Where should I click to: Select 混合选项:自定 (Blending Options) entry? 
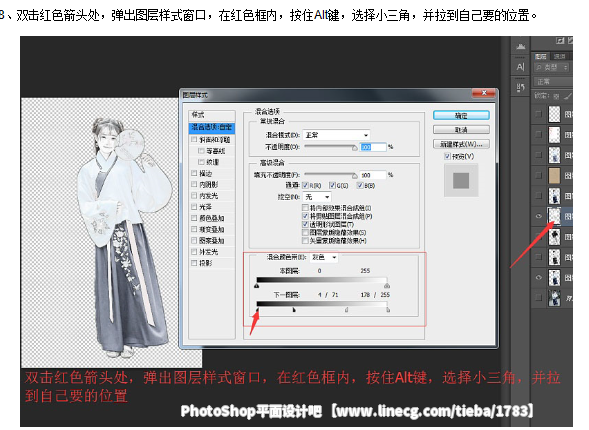tap(212, 127)
